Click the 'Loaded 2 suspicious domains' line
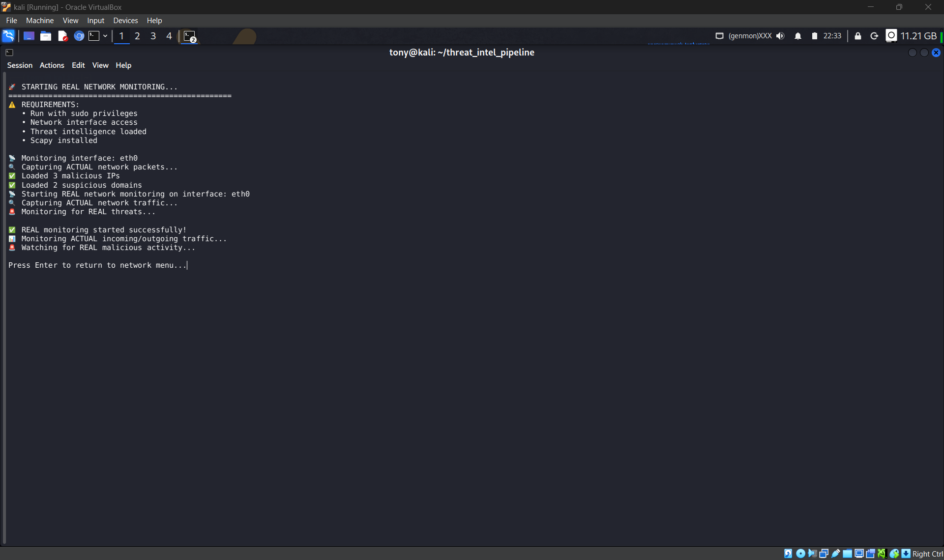 (x=75, y=185)
